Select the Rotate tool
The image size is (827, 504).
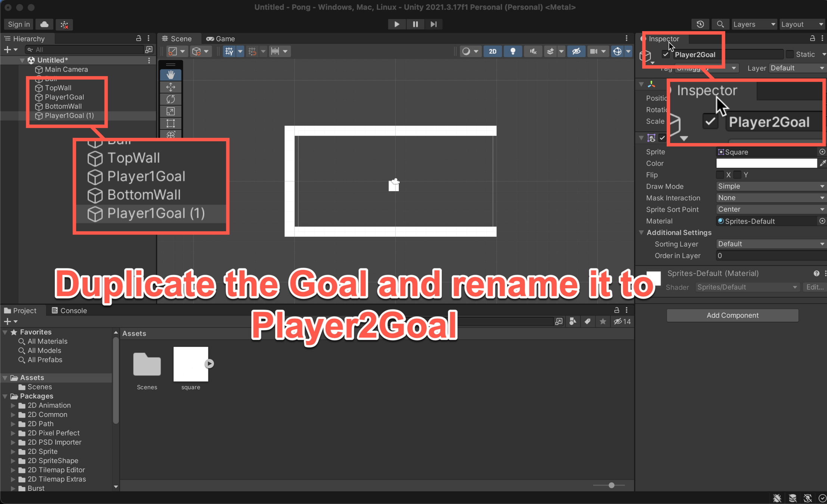171,99
